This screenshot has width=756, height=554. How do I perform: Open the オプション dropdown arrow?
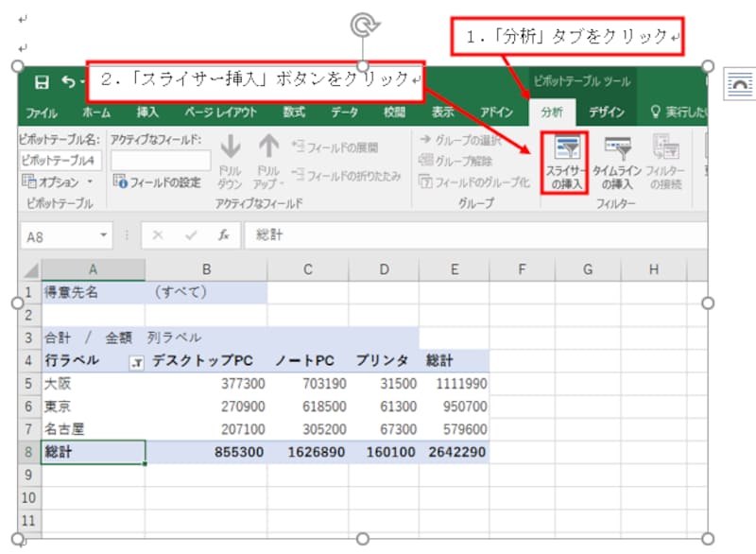click(x=87, y=181)
